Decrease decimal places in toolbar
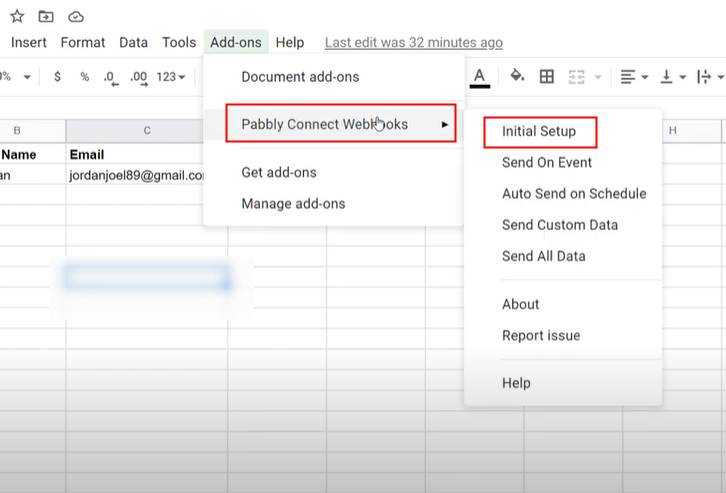 click(x=111, y=77)
